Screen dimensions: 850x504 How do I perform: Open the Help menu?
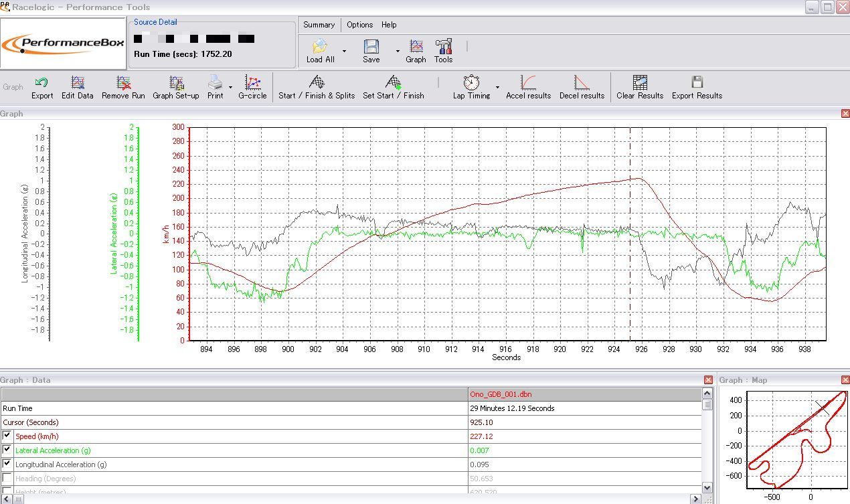pyautogui.click(x=389, y=25)
